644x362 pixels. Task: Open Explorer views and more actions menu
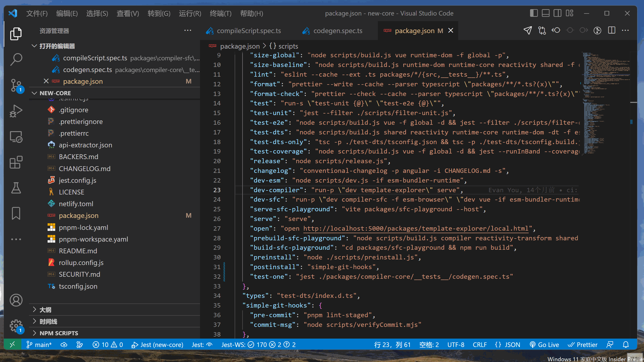pos(188,31)
